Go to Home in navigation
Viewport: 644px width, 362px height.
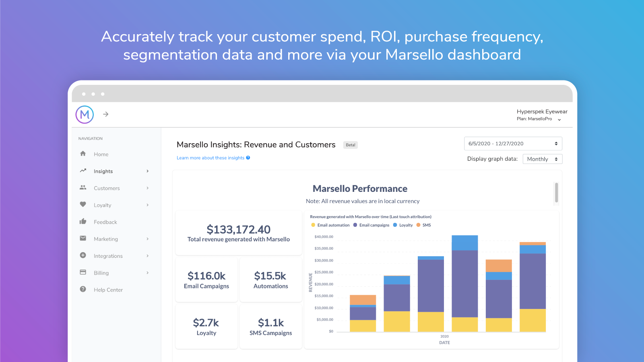[101, 154]
